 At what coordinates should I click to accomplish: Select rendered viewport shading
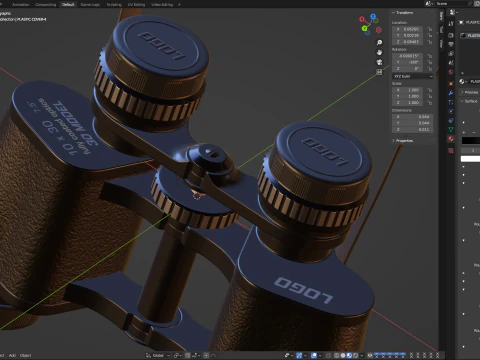(355, 355)
